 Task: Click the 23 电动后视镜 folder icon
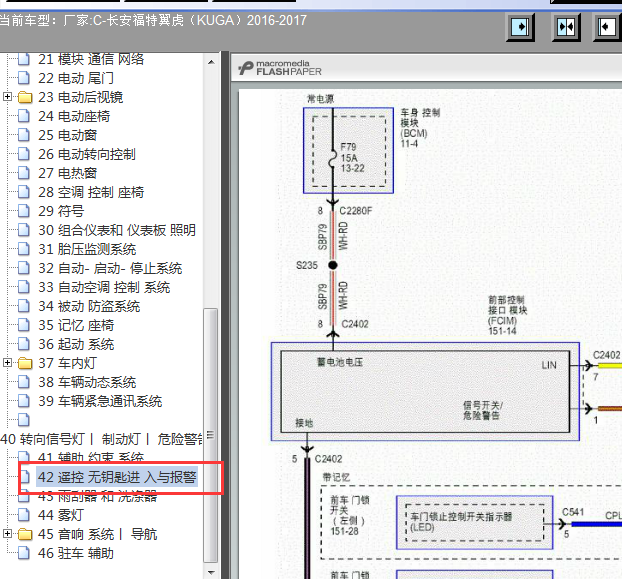(x=25, y=97)
